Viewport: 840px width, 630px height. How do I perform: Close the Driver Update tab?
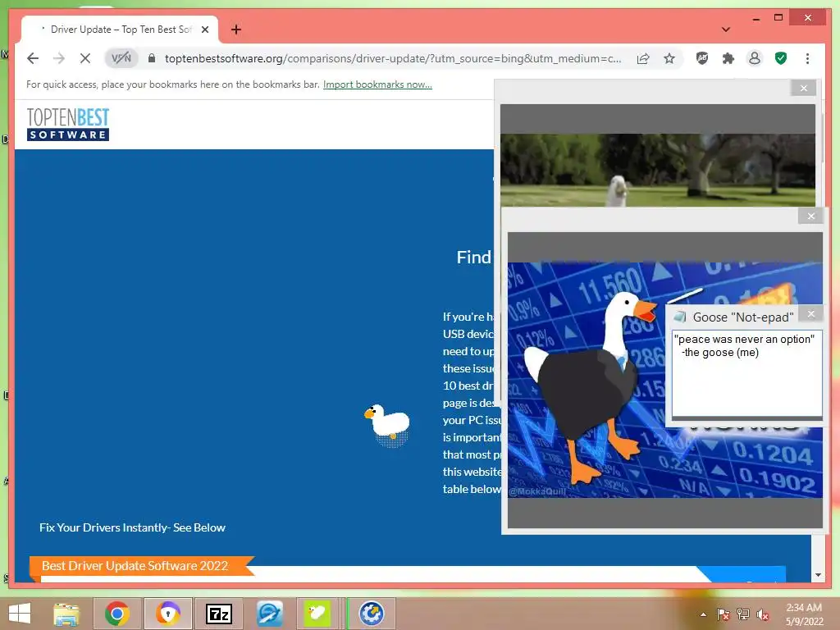[205, 30]
